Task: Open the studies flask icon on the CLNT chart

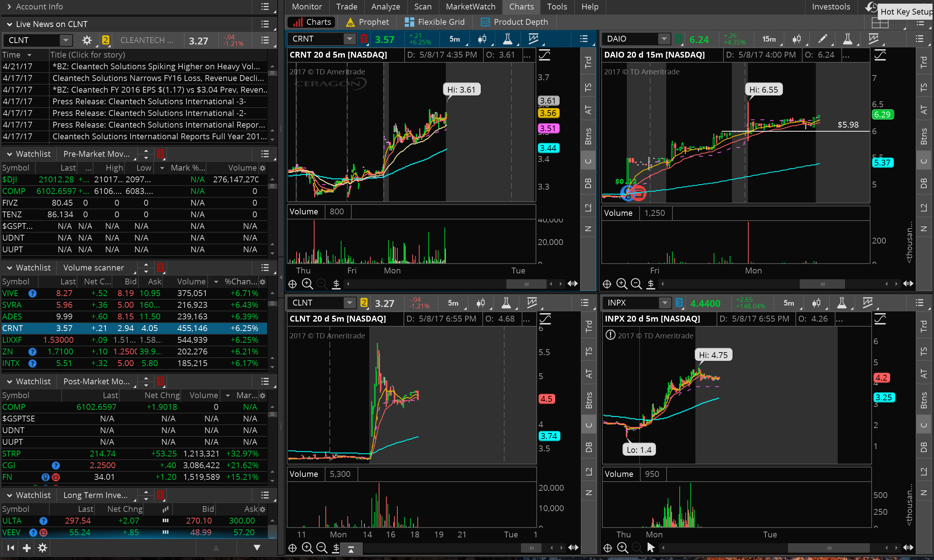Action: pyautogui.click(x=507, y=303)
